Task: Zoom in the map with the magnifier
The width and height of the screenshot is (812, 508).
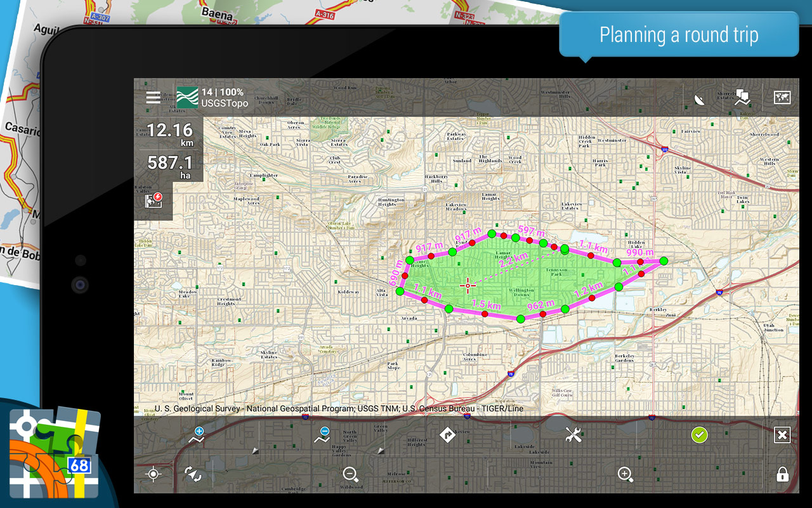Action: point(625,474)
